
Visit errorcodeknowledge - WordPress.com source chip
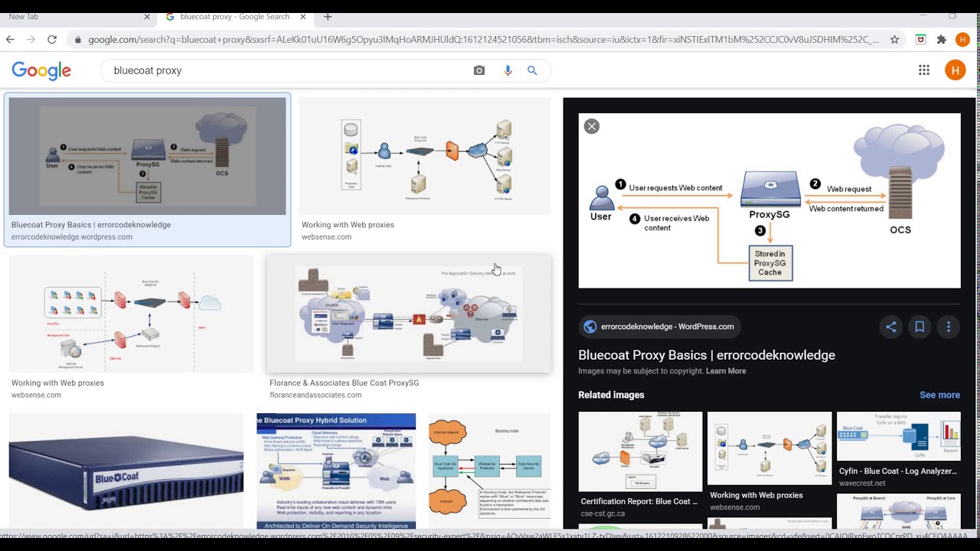[x=659, y=327]
